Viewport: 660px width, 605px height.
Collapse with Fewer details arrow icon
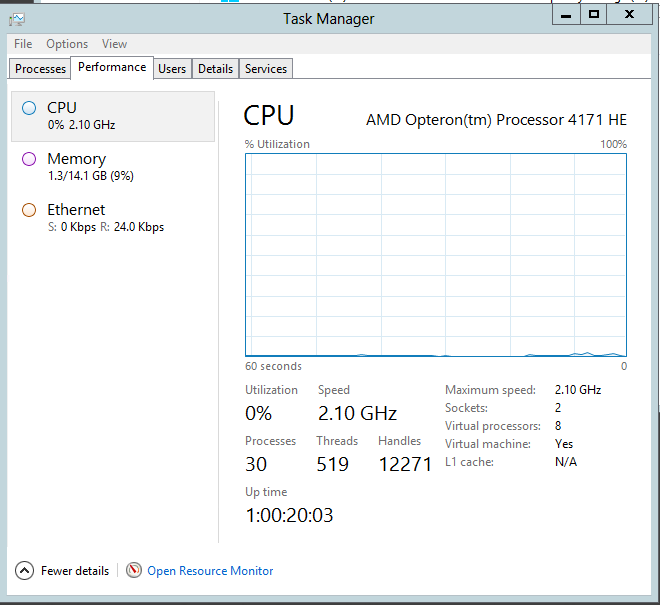click(x=24, y=570)
